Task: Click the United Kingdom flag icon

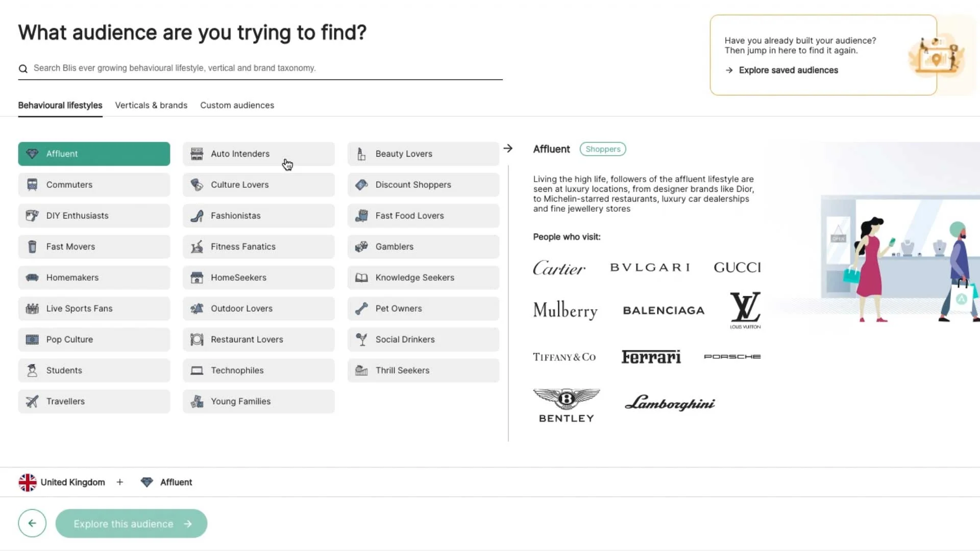Action: [28, 482]
